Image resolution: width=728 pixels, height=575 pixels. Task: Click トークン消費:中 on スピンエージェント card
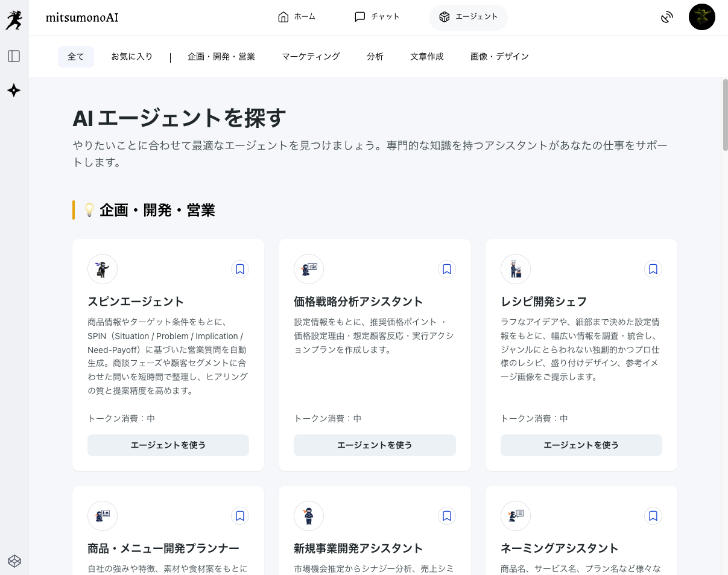tap(121, 418)
